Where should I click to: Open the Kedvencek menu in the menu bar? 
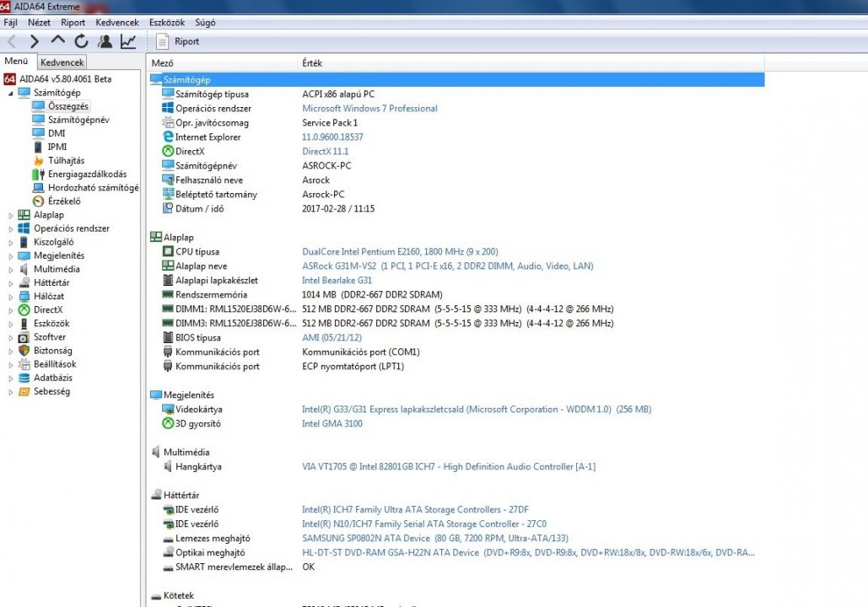click(116, 23)
